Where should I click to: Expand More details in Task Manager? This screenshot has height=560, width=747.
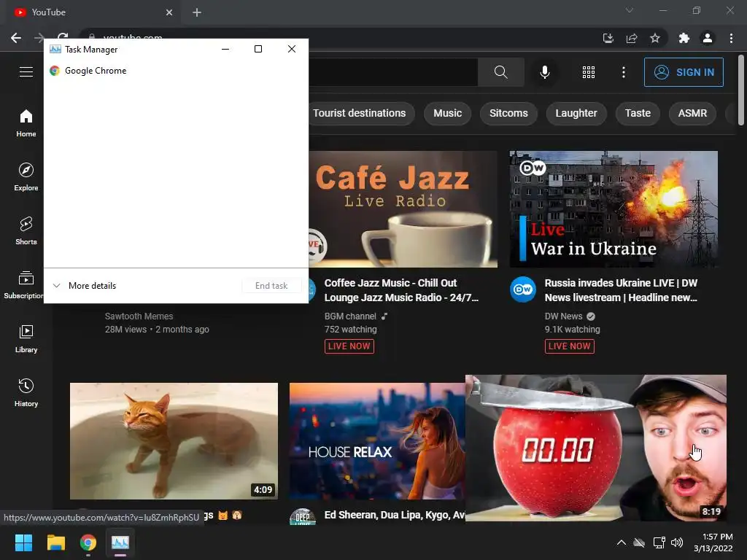85,286
